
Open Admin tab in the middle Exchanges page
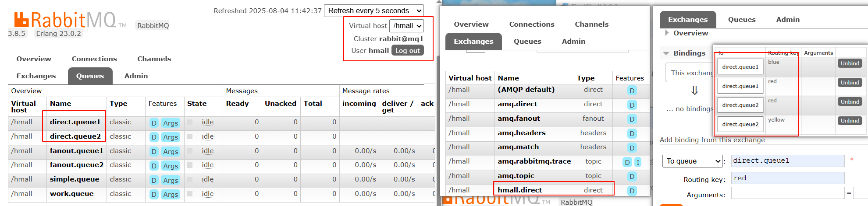coord(573,41)
